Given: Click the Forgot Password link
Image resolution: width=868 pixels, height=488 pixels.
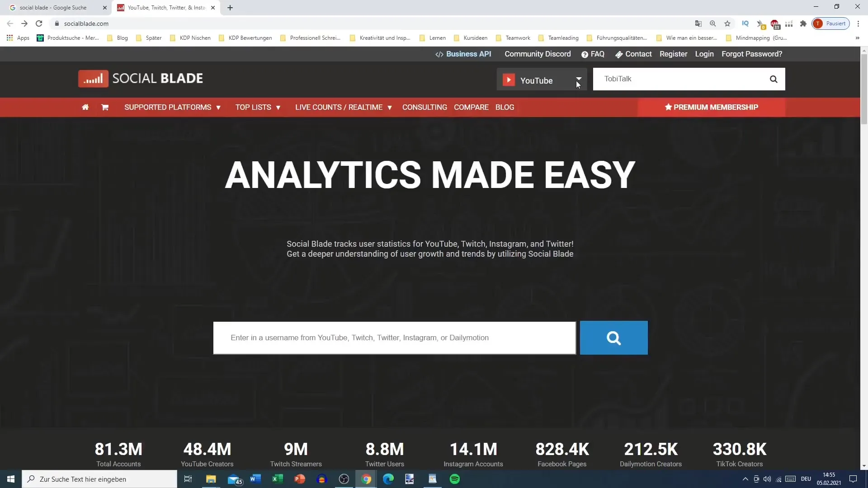Looking at the screenshot, I should (752, 54).
